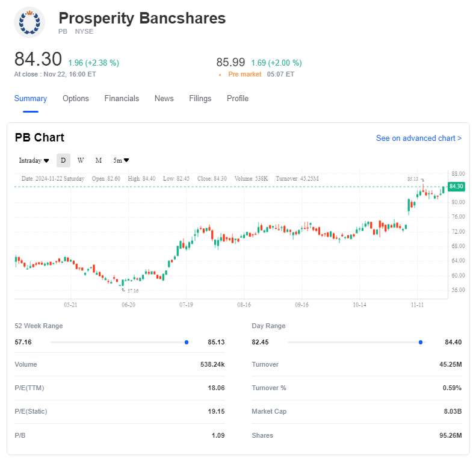The image size is (476, 460).
Task: Click See on advanced chart link
Action: tap(419, 138)
